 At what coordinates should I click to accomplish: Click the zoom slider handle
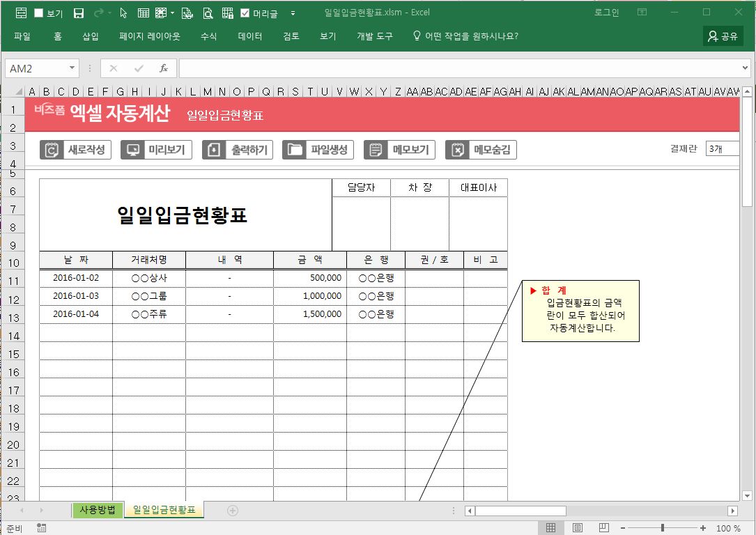(x=662, y=528)
